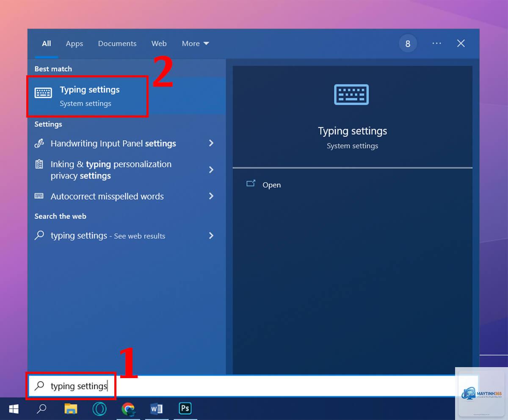Viewport: 508px width, 420px height.
Task: Click the pen icon beside Handwriting Input Panel
Action: 39,143
